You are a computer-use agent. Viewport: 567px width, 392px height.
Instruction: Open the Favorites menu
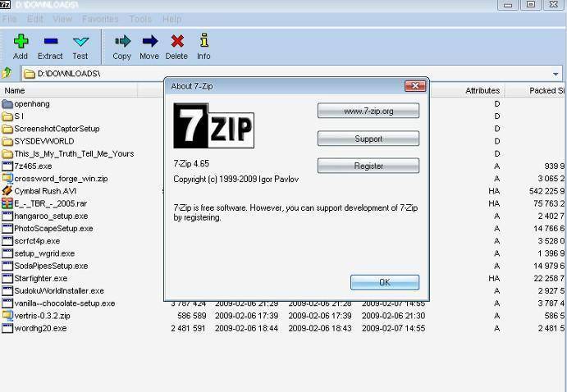[100, 19]
